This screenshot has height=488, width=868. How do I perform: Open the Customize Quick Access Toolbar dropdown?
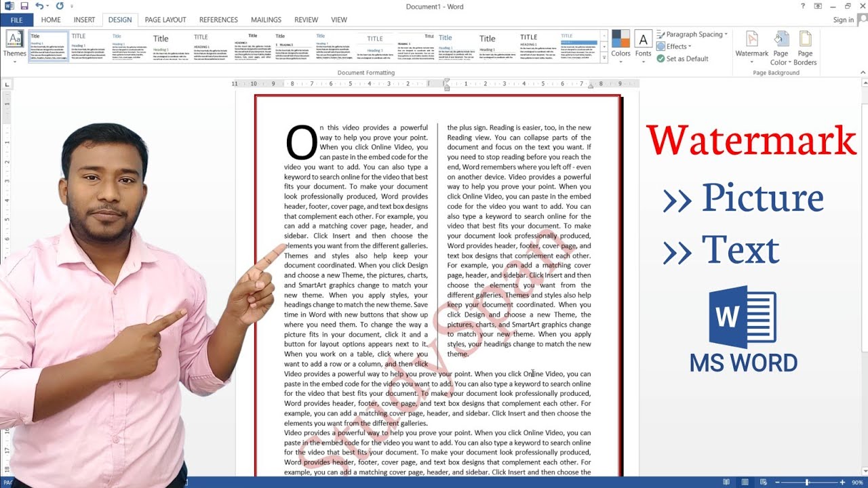coord(72,7)
